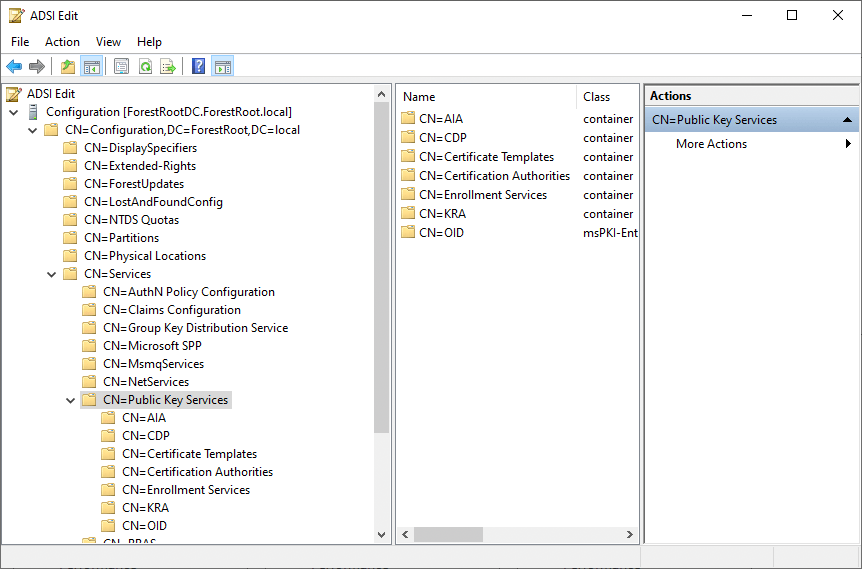Click More Actions in the Actions pane
The width and height of the screenshot is (862, 569).
pyautogui.click(x=711, y=144)
